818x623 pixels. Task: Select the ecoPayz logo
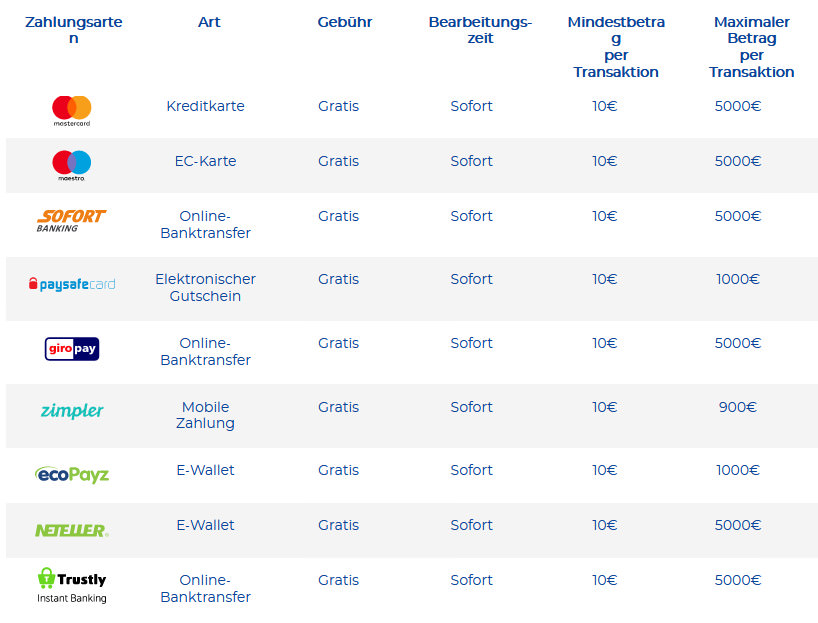(x=72, y=474)
